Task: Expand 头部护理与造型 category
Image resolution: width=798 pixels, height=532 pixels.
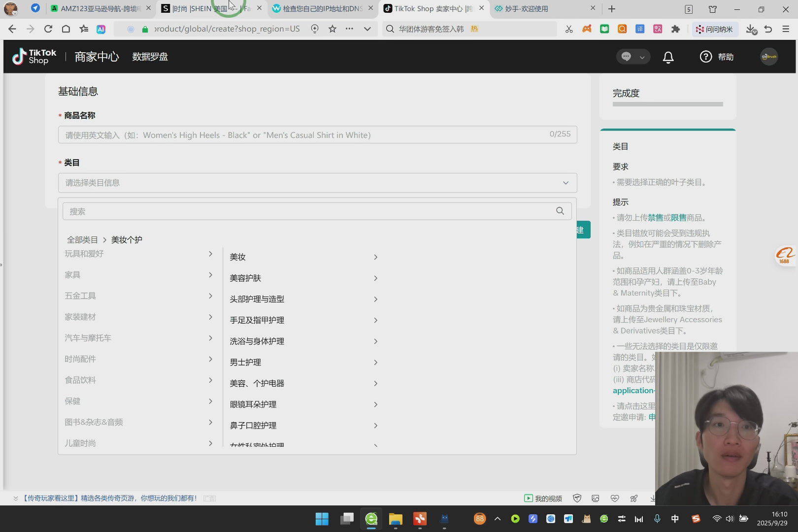Action: [303, 299]
